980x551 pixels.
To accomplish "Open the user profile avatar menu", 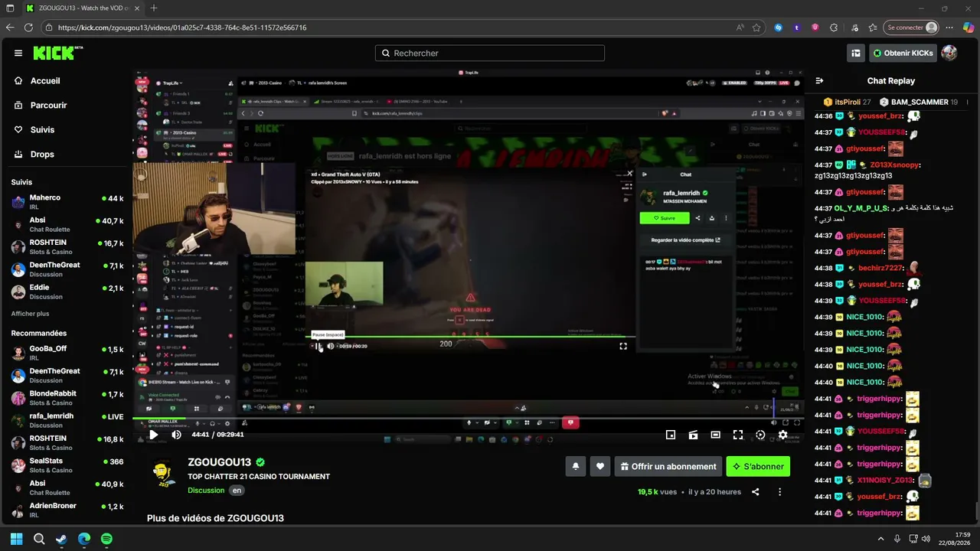I will pos(949,53).
